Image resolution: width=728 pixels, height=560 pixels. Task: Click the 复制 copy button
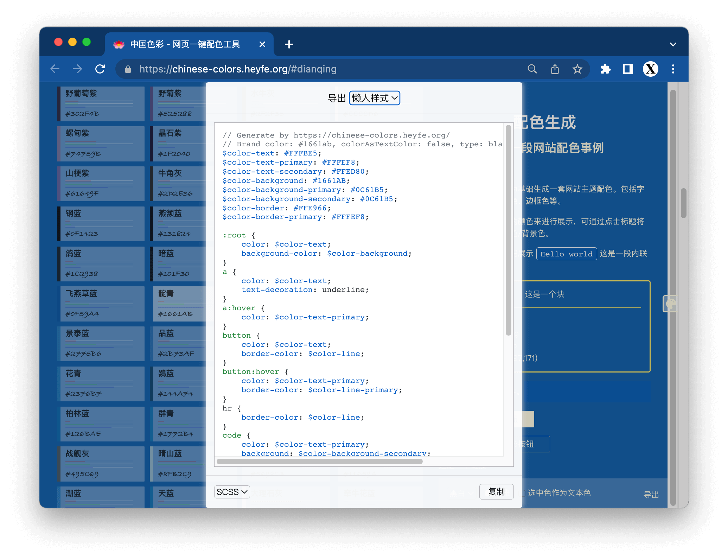click(x=496, y=492)
